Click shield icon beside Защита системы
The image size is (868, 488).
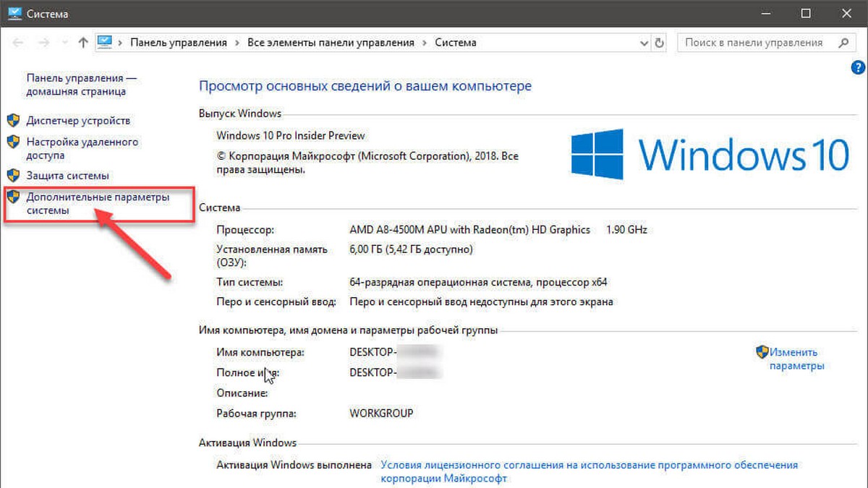pyautogui.click(x=13, y=175)
